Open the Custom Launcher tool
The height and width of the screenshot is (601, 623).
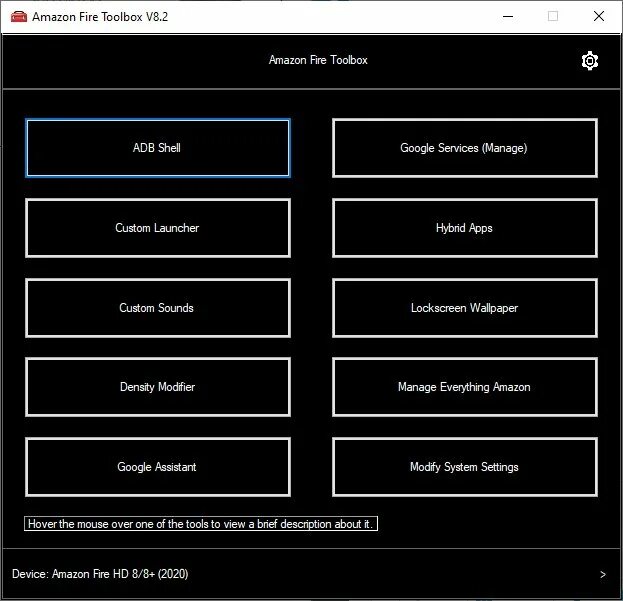coord(158,228)
